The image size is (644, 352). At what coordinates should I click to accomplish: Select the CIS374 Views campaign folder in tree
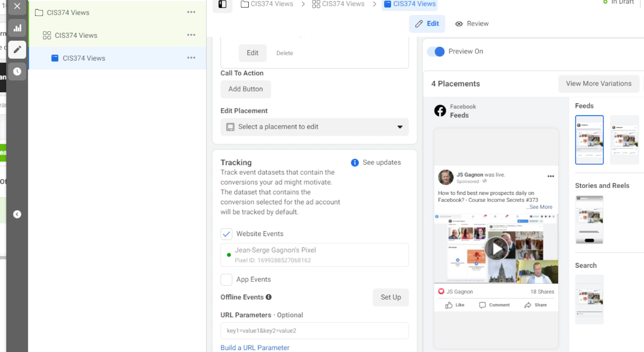pyautogui.click(x=68, y=13)
